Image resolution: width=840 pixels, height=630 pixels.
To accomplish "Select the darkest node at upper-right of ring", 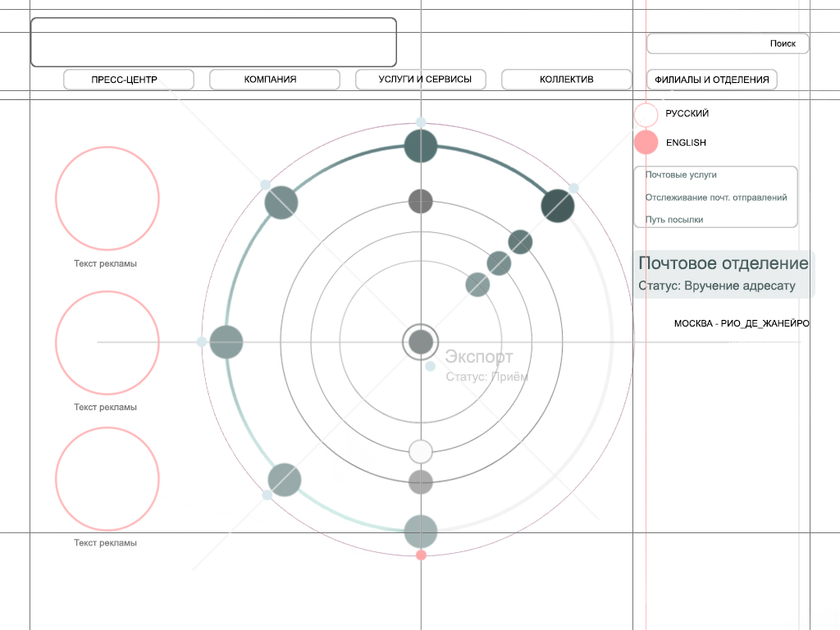I will [x=558, y=205].
